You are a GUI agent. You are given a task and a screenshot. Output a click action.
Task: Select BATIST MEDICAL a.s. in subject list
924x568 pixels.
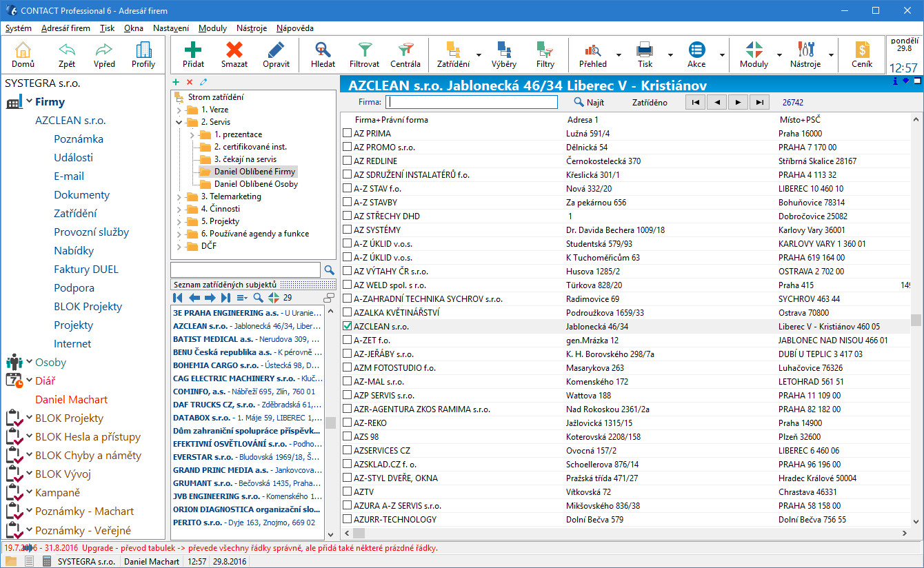click(x=248, y=339)
